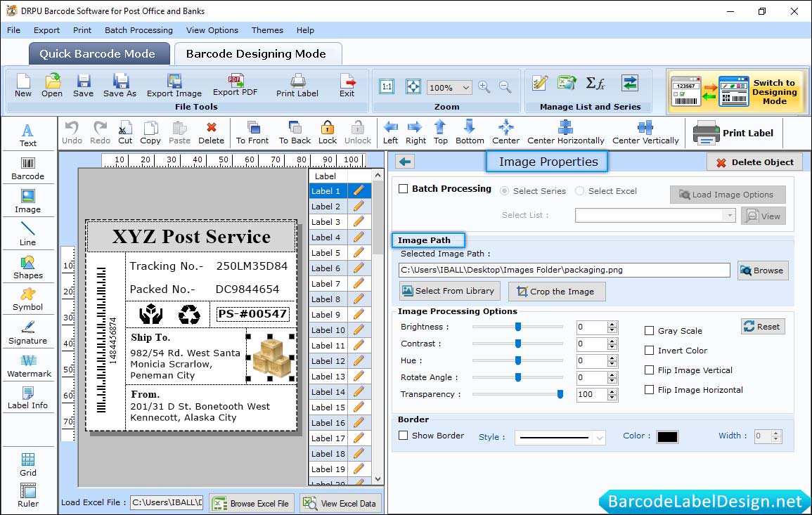This screenshot has height=515, width=812.
Task: Click the Symbol tool icon
Action: [27, 299]
